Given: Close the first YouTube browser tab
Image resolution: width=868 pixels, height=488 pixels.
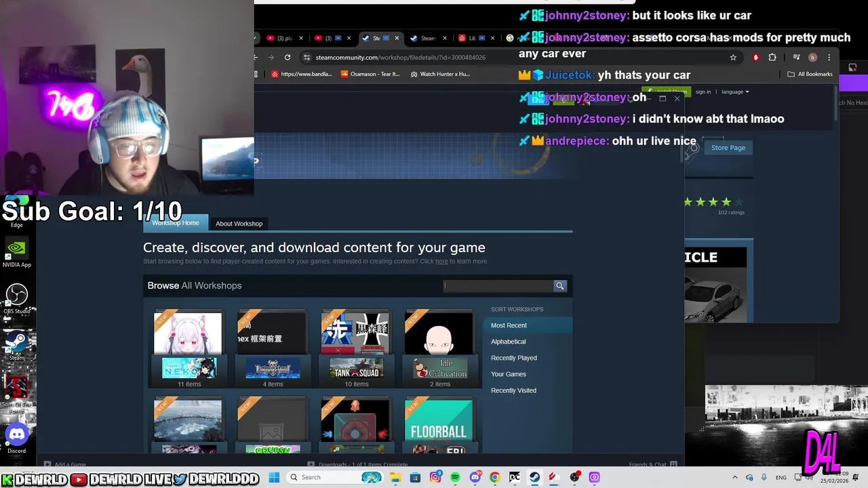Looking at the screenshot, I should (301, 38).
